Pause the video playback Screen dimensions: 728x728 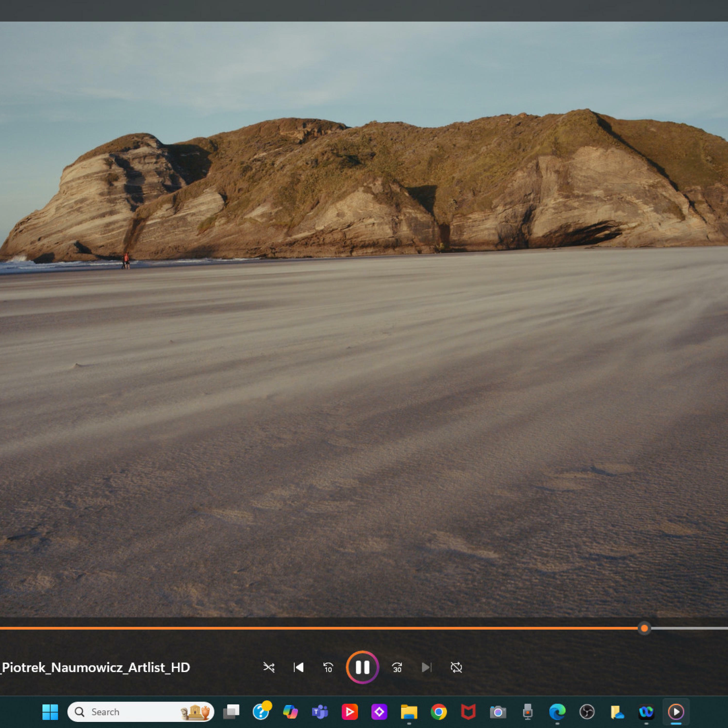point(362,667)
